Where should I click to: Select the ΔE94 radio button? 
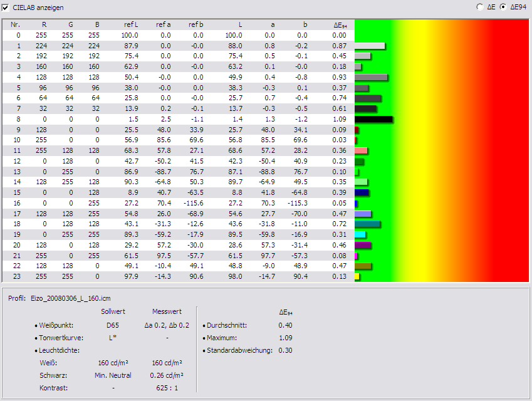[503, 8]
